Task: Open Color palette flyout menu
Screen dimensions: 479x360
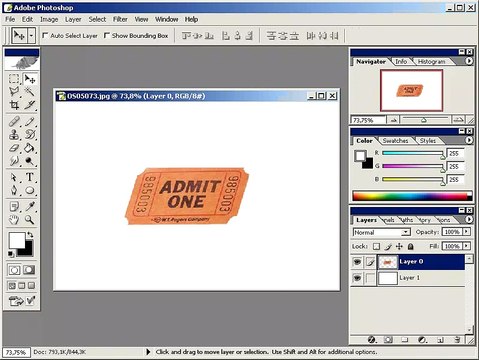Action: pos(469,140)
